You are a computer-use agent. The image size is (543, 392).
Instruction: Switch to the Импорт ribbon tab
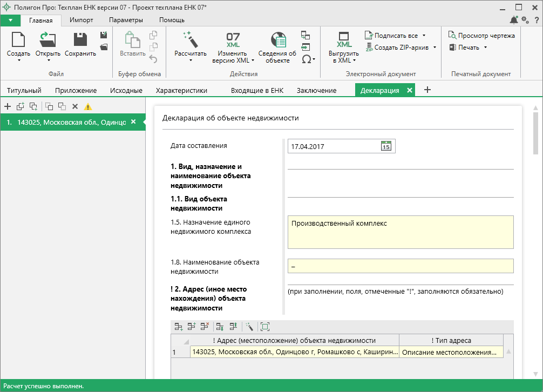(x=82, y=20)
